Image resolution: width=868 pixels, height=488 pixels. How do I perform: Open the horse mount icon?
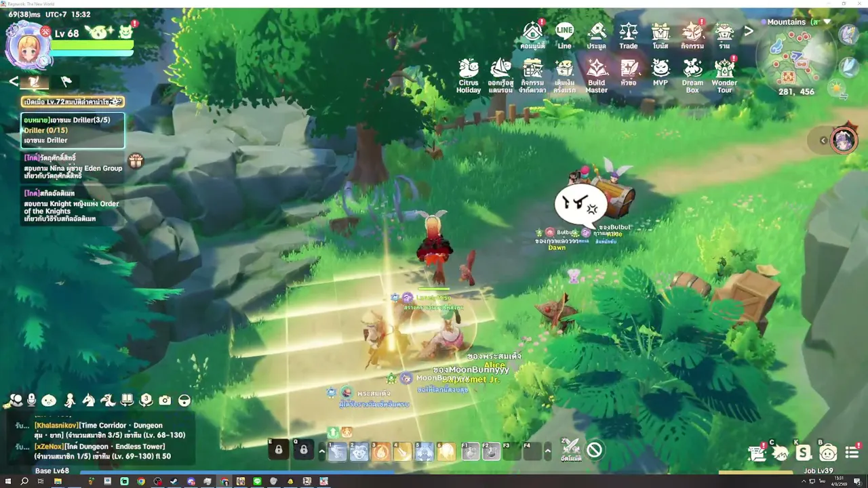click(88, 401)
